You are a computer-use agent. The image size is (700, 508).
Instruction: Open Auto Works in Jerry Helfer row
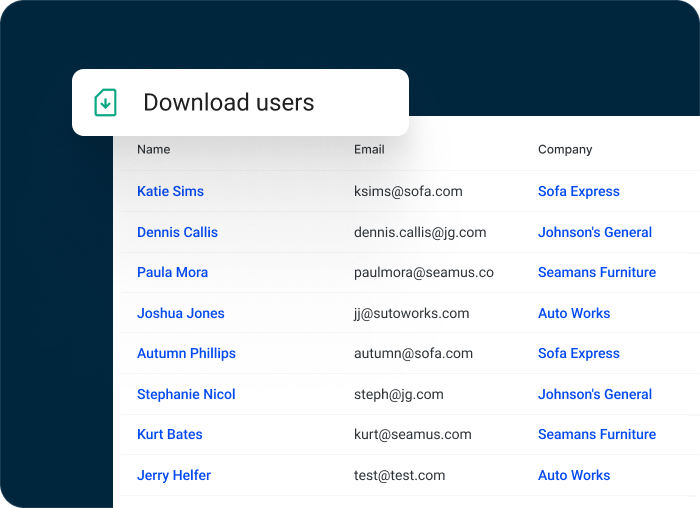(573, 475)
